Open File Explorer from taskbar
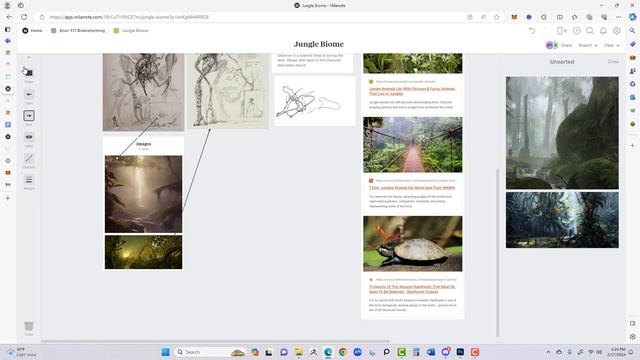This screenshot has width=640, height=360. pyautogui.click(x=298, y=352)
